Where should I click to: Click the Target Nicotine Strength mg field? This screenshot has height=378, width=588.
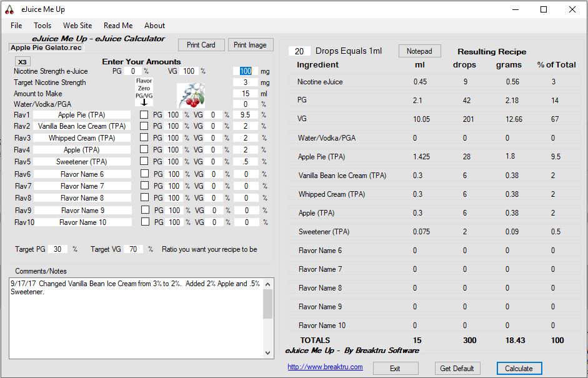click(x=246, y=82)
